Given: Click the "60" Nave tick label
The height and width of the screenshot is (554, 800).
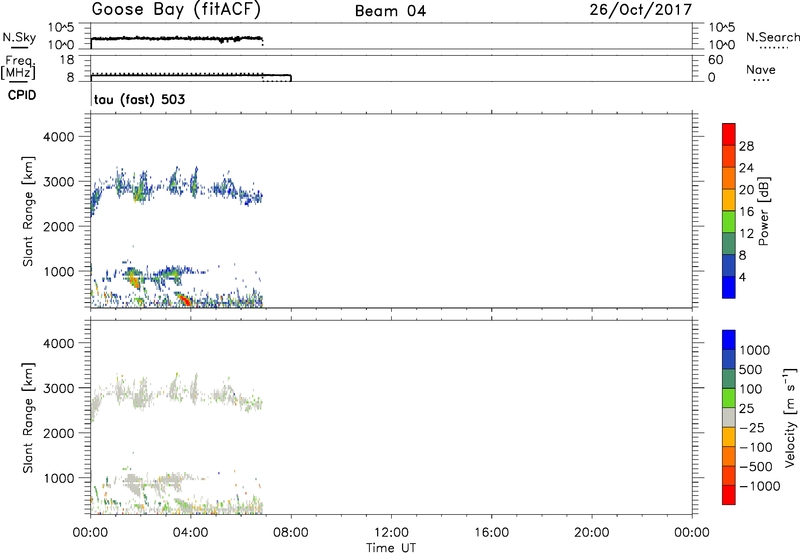Looking at the screenshot, I should (x=715, y=60).
